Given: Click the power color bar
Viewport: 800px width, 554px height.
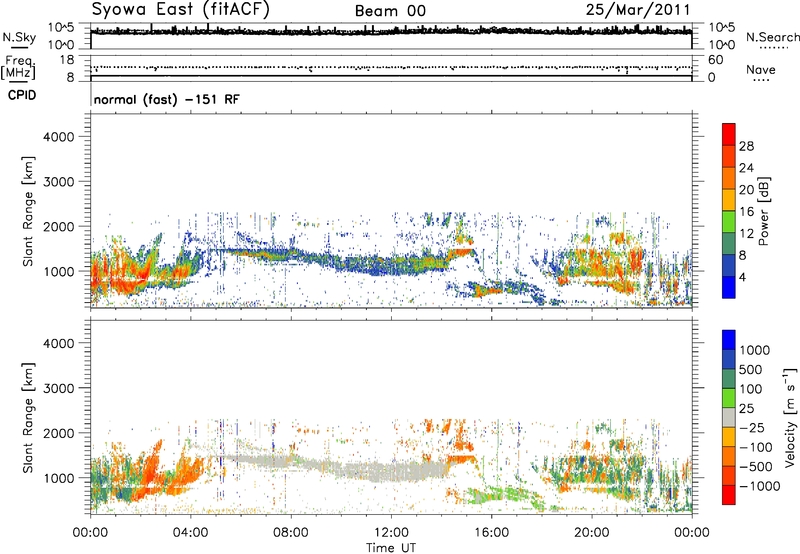Looking at the screenshot, I should click(x=729, y=211).
